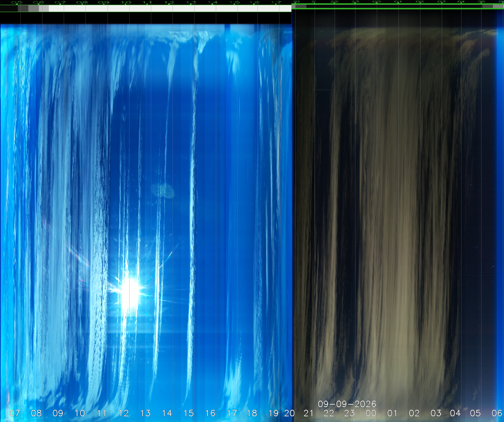This screenshot has width=504, height=422.
Task: Click the 03 hour label at bottom
Action: click(x=436, y=413)
